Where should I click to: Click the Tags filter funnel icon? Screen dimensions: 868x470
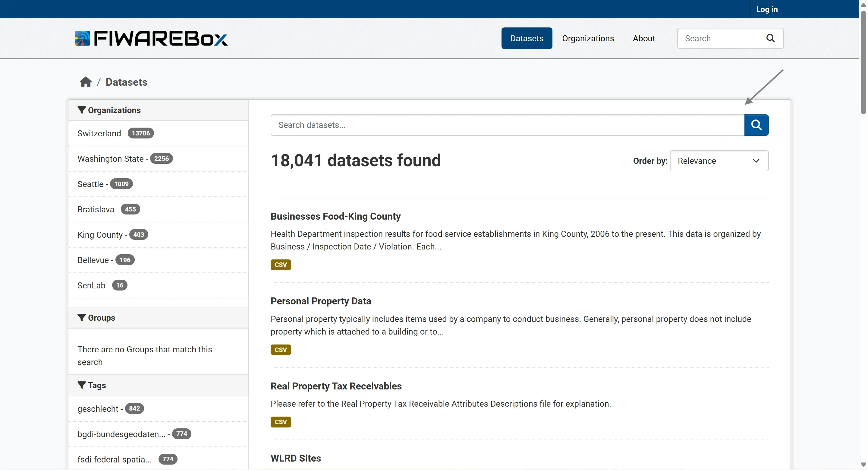[81, 385]
